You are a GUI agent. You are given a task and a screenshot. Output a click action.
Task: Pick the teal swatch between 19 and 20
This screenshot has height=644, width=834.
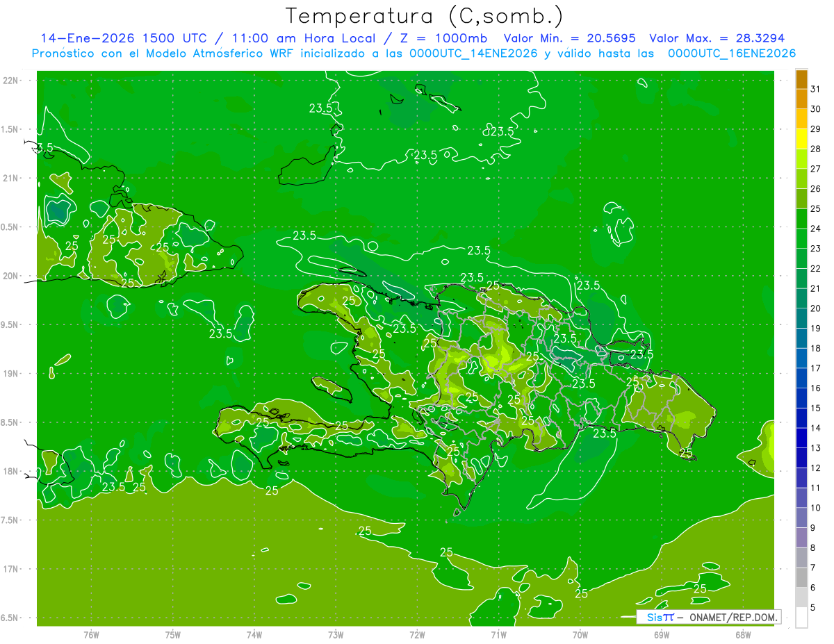tap(801, 318)
